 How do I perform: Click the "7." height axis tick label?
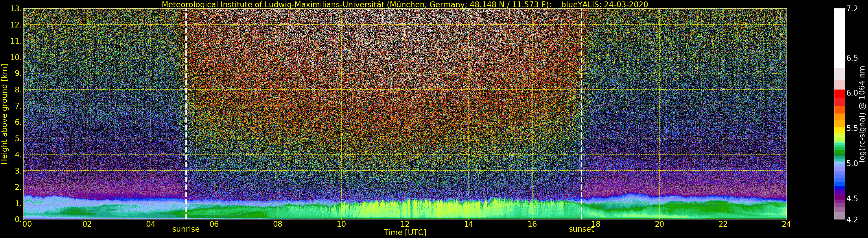point(18,106)
